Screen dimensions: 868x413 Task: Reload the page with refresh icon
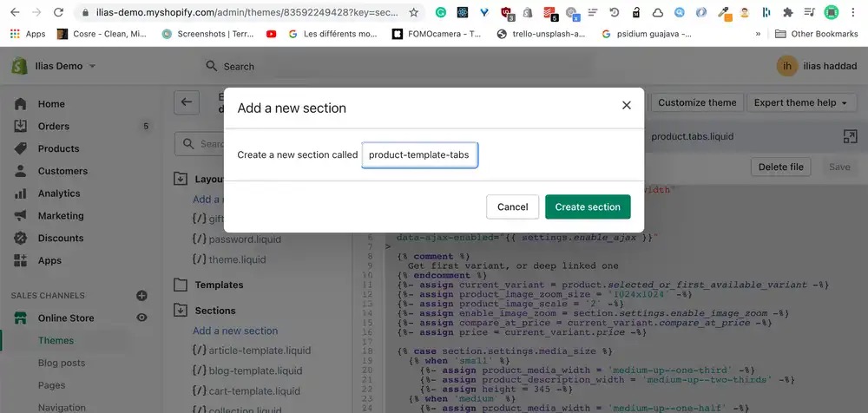[x=58, y=12]
